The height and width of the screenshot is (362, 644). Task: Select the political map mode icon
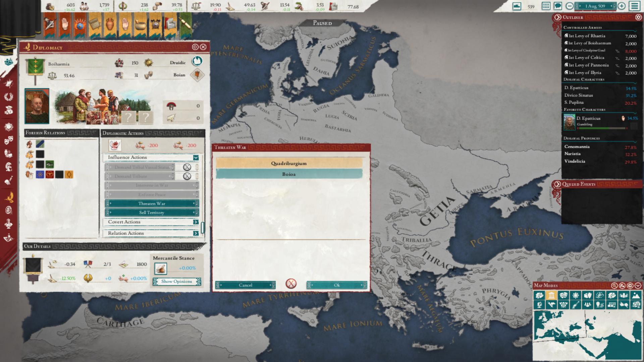click(x=551, y=295)
